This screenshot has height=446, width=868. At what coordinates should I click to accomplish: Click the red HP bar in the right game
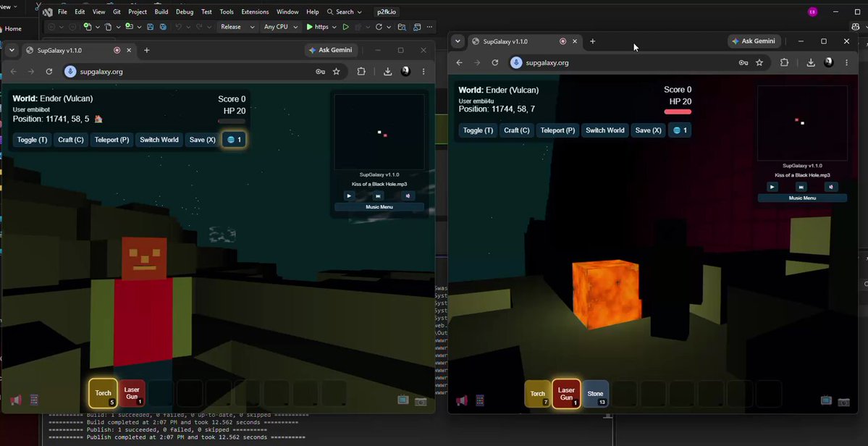pos(678,111)
